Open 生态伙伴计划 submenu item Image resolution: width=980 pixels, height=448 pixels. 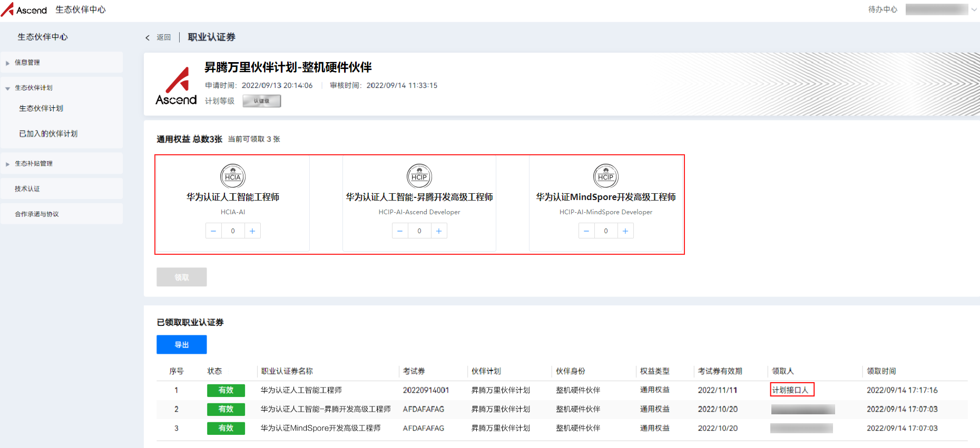tap(41, 108)
